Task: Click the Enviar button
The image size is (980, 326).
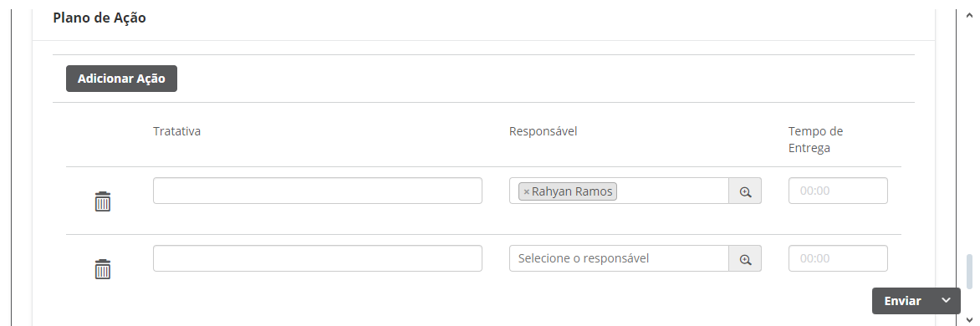Action: [902, 301]
